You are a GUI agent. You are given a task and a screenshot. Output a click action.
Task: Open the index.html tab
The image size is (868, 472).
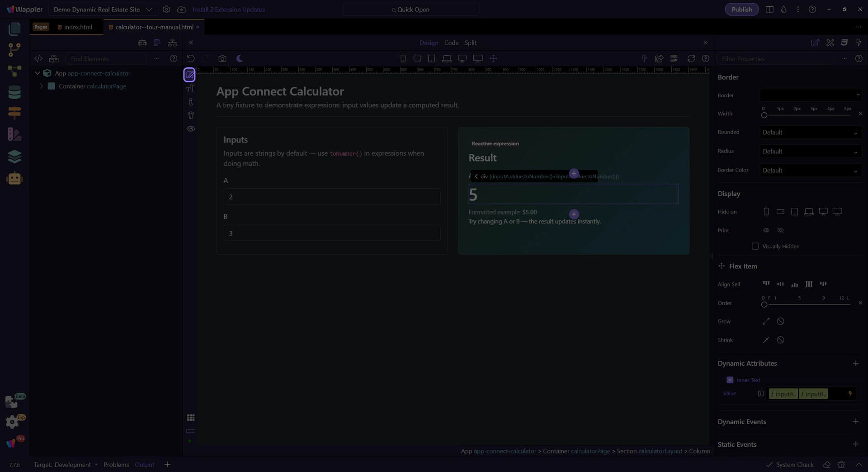click(78, 27)
